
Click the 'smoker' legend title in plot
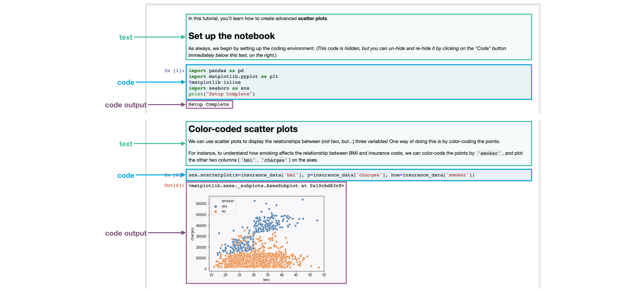[x=227, y=201]
